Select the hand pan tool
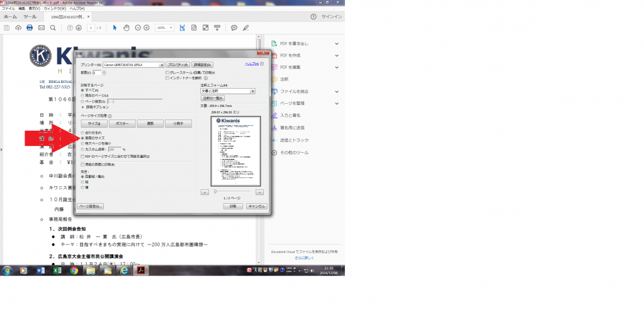644x327 pixels. (x=126, y=28)
